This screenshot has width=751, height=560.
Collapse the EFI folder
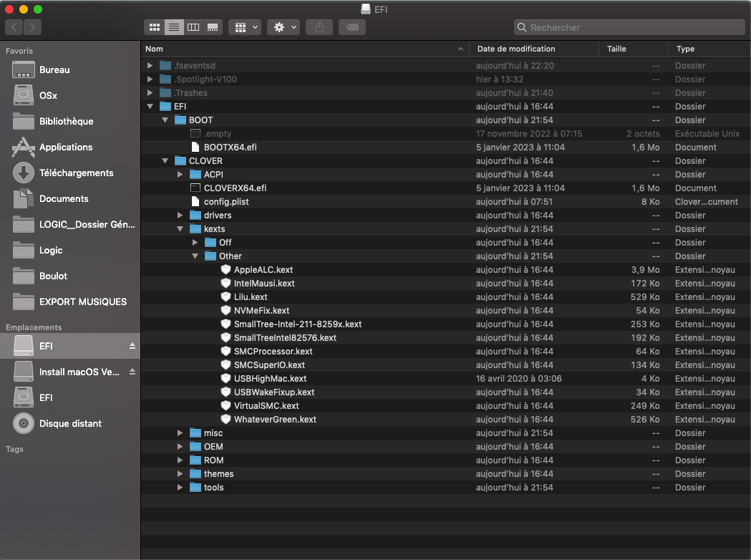pyautogui.click(x=150, y=107)
